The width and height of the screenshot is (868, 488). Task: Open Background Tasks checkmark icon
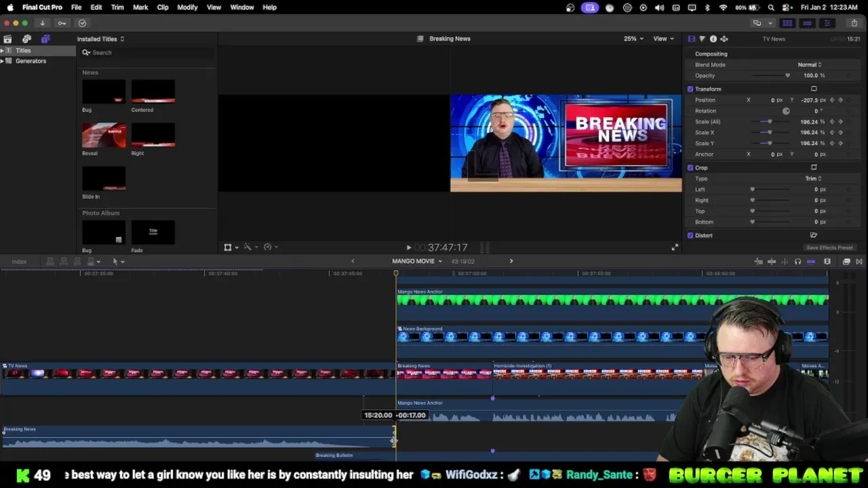pyautogui.click(x=82, y=23)
